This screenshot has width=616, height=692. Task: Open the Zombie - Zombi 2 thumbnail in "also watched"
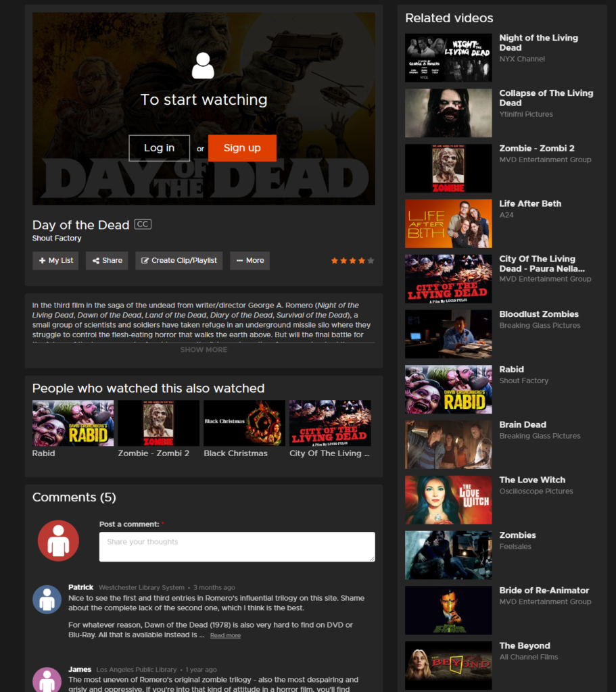[x=158, y=423]
